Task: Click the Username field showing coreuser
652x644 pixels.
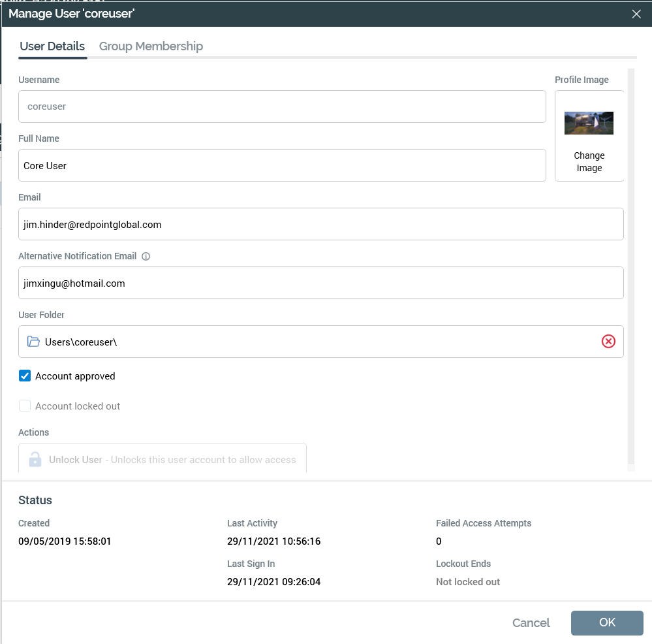Action: coord(282,106)
